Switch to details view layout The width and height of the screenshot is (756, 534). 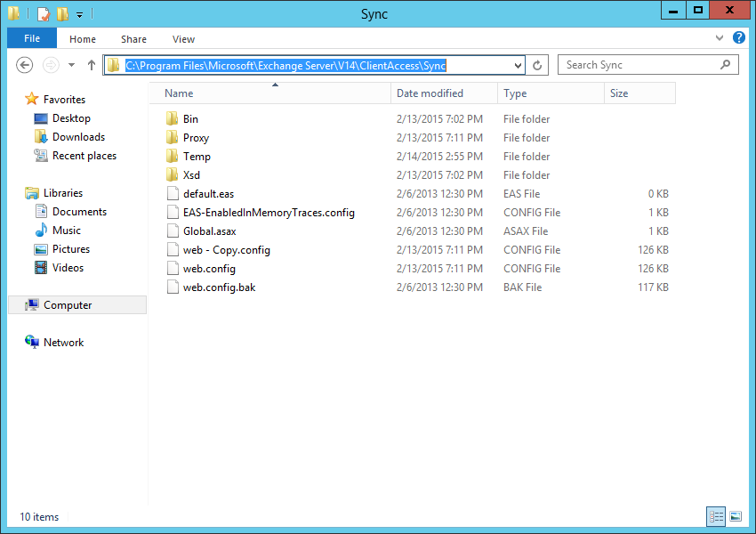716,516
